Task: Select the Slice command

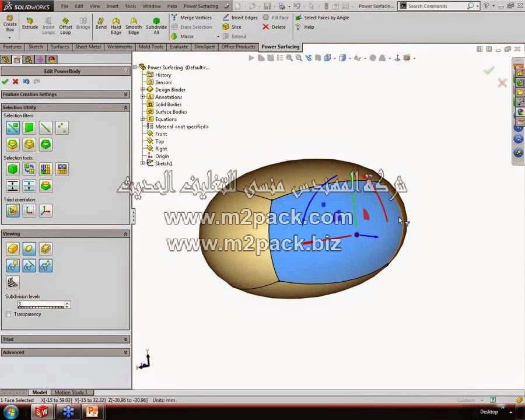Action: (232, 27)
